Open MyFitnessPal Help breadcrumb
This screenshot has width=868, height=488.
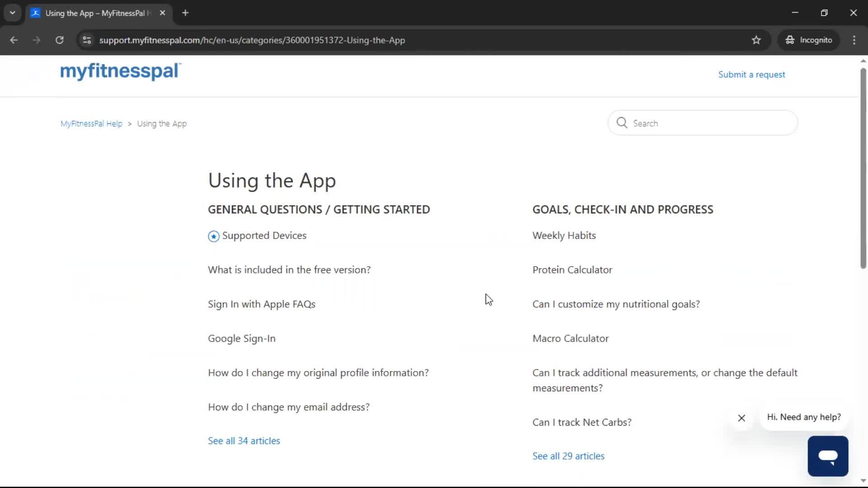91,124
